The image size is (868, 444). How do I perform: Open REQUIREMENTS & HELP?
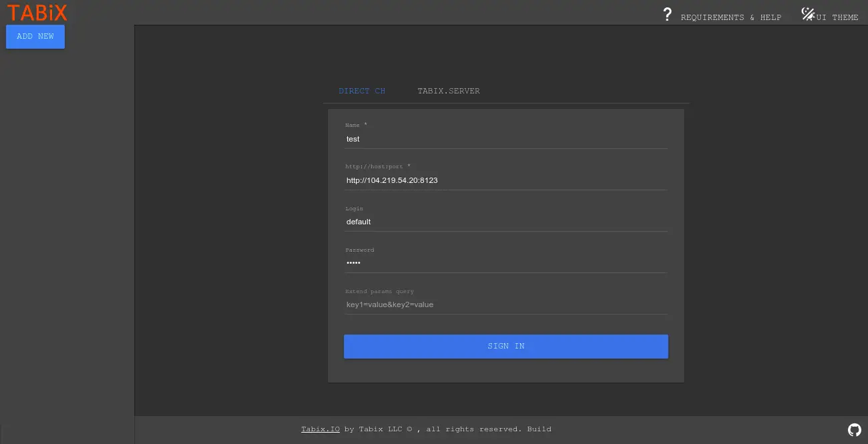[x=731, y=17]
